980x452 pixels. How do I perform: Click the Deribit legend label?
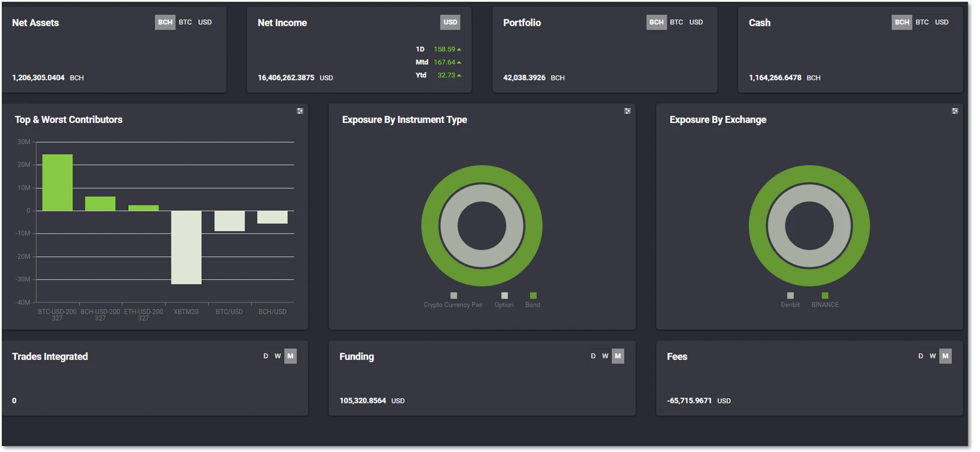pyautogui.click(x=790, y=305)
